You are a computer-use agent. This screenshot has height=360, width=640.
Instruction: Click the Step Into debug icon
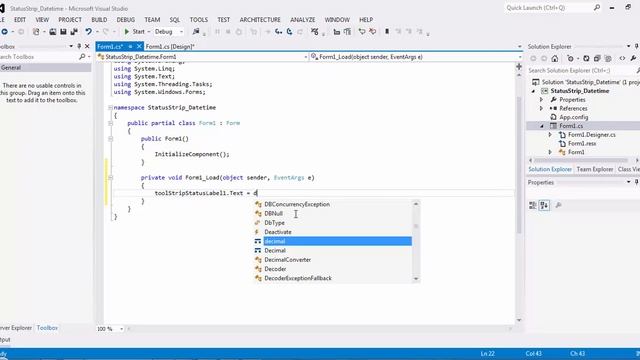coord(279,31)
